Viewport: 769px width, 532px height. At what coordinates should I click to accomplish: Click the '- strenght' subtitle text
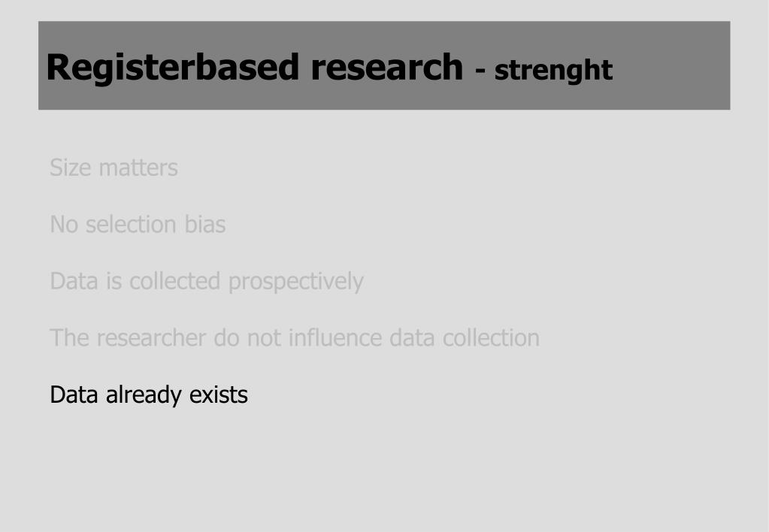click(x=543, y=70)
